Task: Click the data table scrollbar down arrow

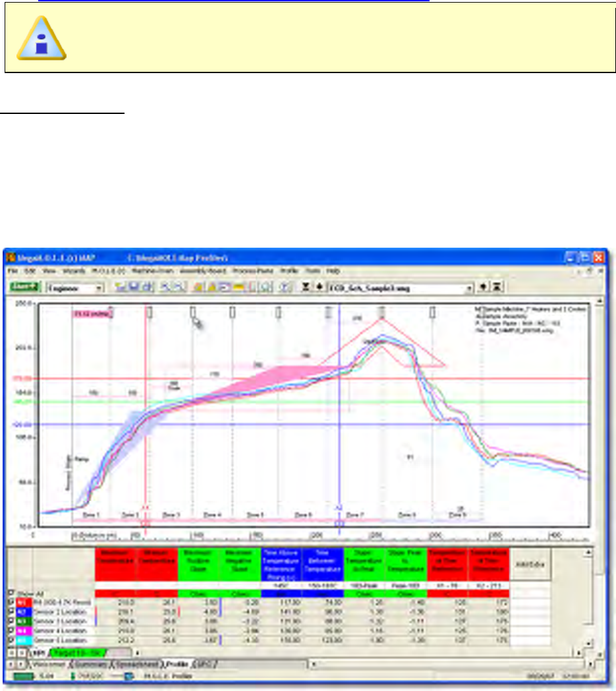Action: pyautogui.click(x=588, y=644)
